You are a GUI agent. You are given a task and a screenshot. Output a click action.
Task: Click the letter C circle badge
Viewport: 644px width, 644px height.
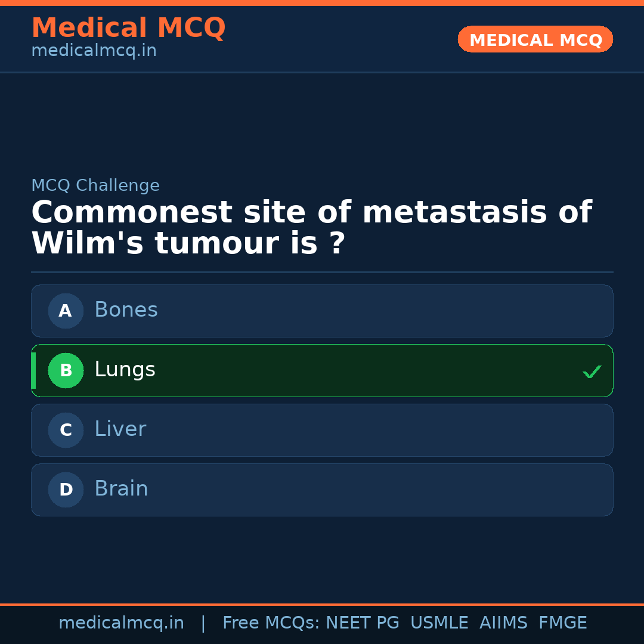point(66,430)
